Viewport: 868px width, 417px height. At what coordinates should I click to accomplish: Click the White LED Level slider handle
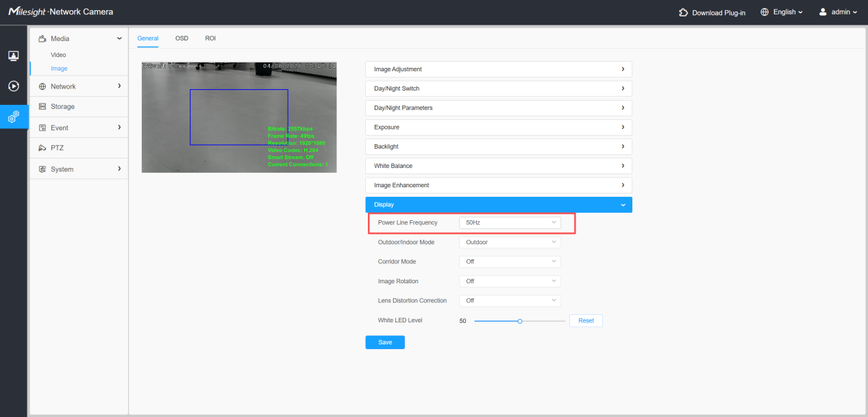(x=520, y=321)
